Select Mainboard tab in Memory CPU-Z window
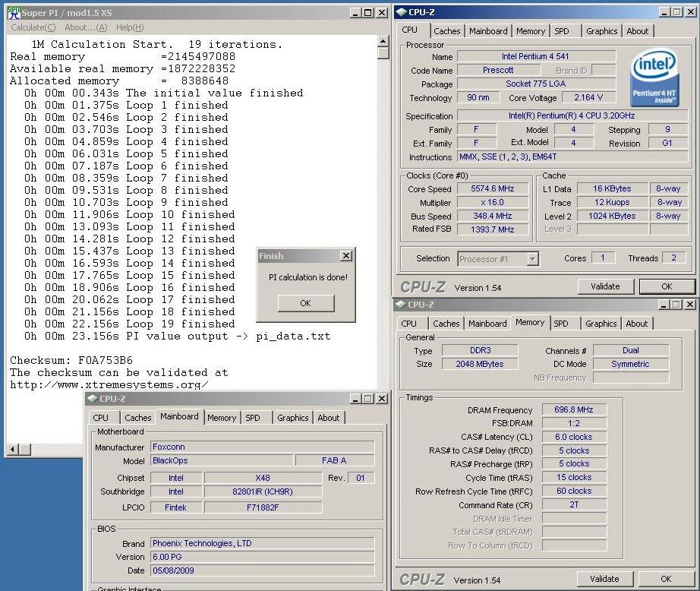This screenshot has width=700, height=591. pos(487,324)
